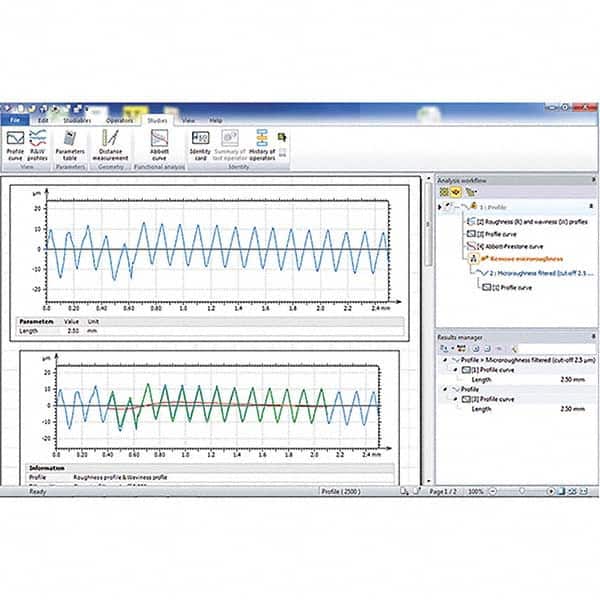Image resolution: width=600 pixels, height=600 pixels.
Task: Collapse the Profile results group
Action: [445, 389]
